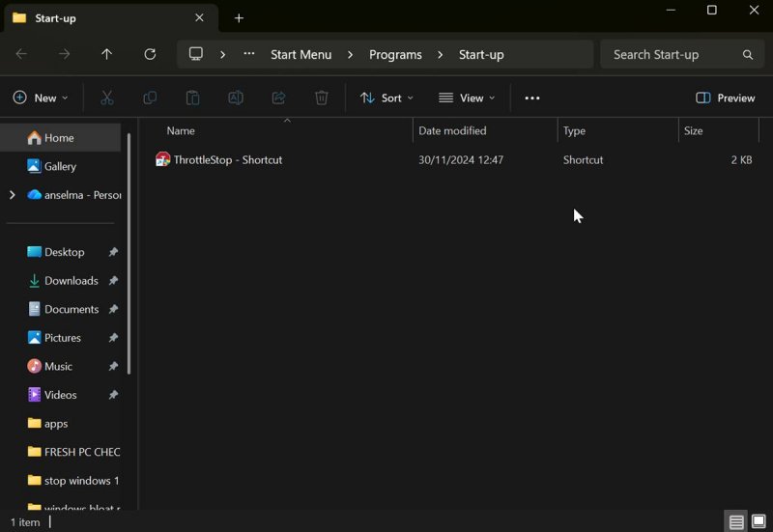Select the ThrottleStop - Shortcut file name

click(x=228, y=160)
